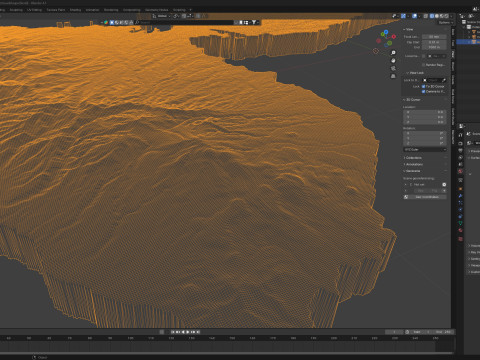This screenshot has width=480, height=360.
Task: Open the Object Constraints properties tab icon
Action: 460,217
